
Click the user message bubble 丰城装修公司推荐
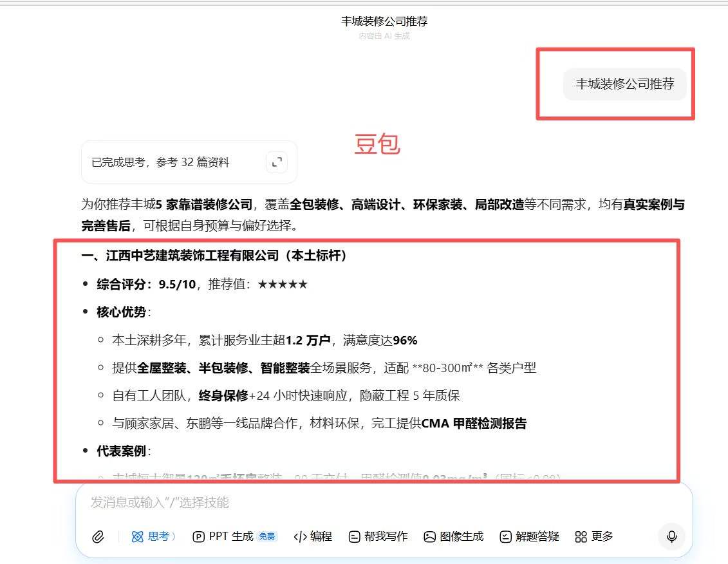click(624, 84)
